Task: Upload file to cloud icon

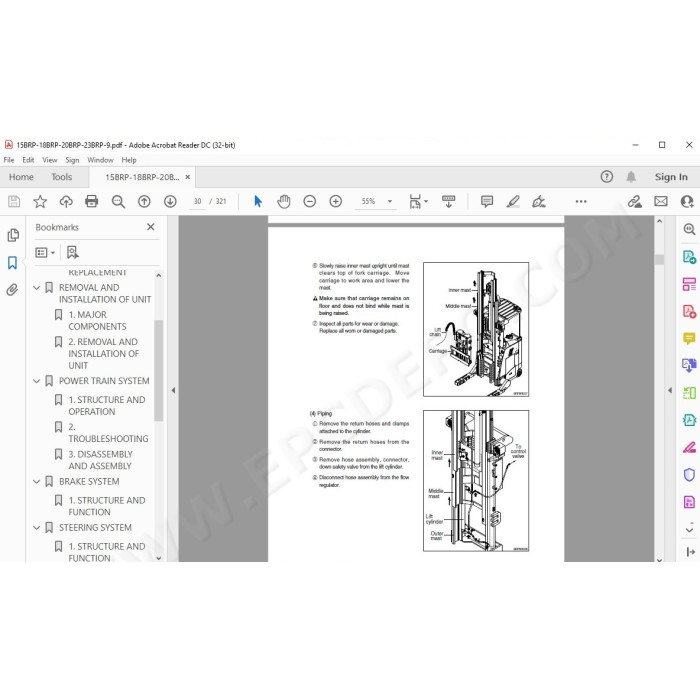Action: pos(66,201)
